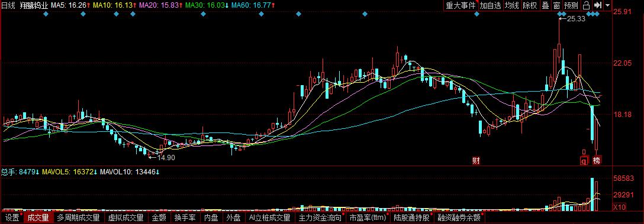Click the 重大事件 major events button

click(461, 5)
